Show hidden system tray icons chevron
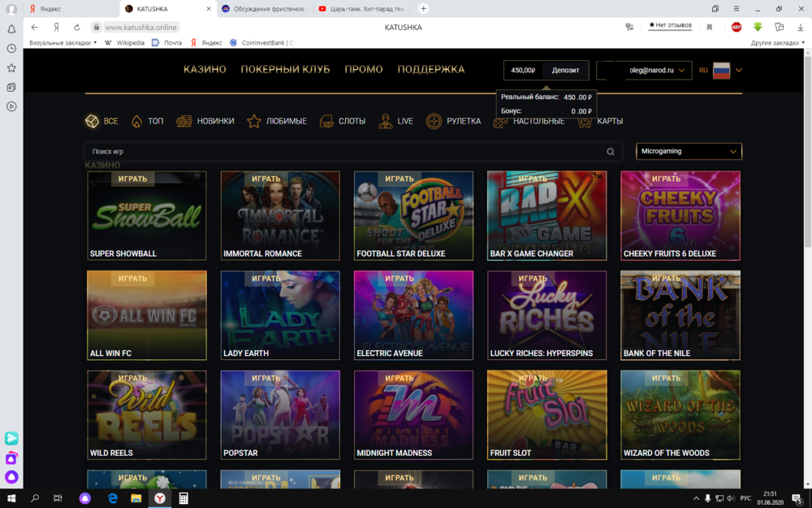Image resolution: width=812 pixels, height=508 pixels. point(696,498)
